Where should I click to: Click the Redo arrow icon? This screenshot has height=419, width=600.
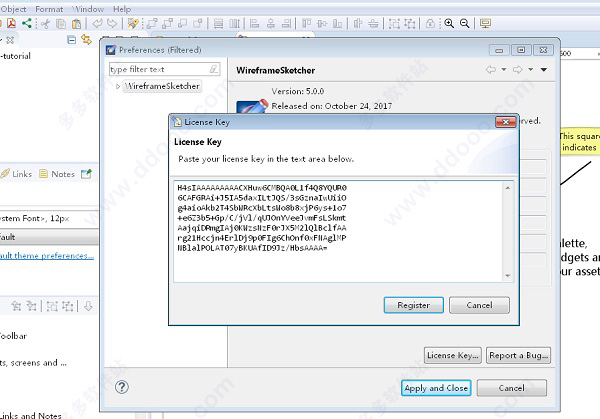(x=112, y=24)
